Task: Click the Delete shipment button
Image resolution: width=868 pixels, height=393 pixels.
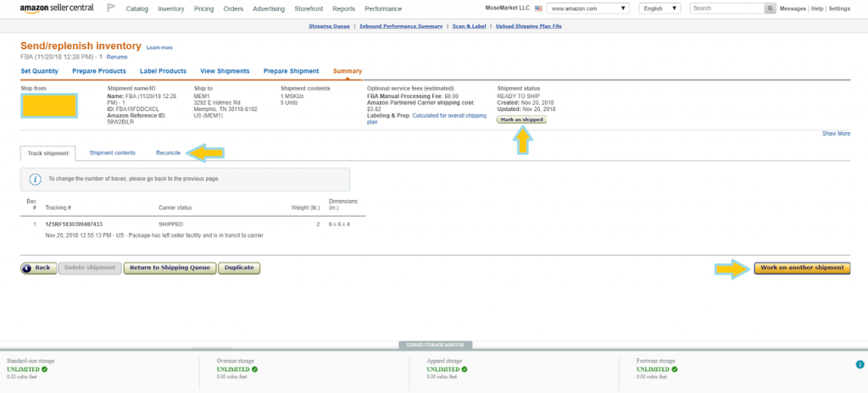Action: tap(90, 268)
